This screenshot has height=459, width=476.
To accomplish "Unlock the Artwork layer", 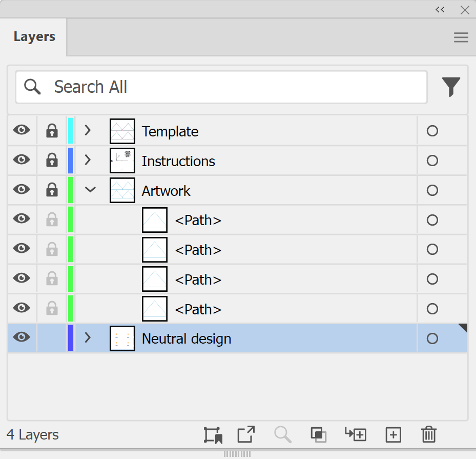I will (52, 190).
